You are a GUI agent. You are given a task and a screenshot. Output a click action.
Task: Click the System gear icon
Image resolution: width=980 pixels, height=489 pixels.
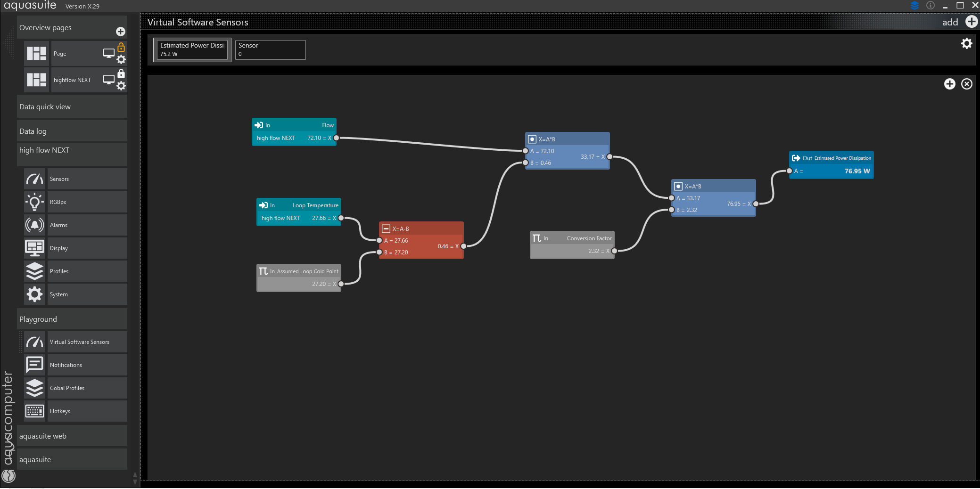point(34,294)
